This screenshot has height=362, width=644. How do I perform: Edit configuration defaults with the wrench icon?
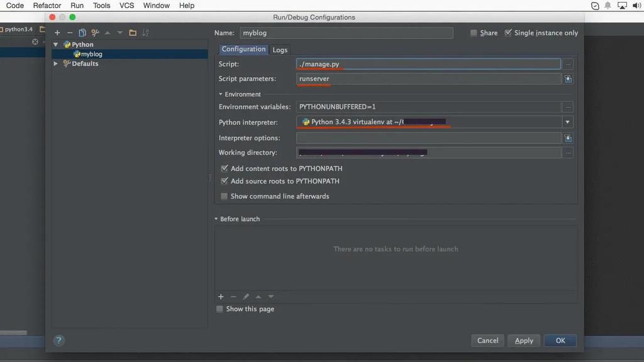[x=96, y=32]
